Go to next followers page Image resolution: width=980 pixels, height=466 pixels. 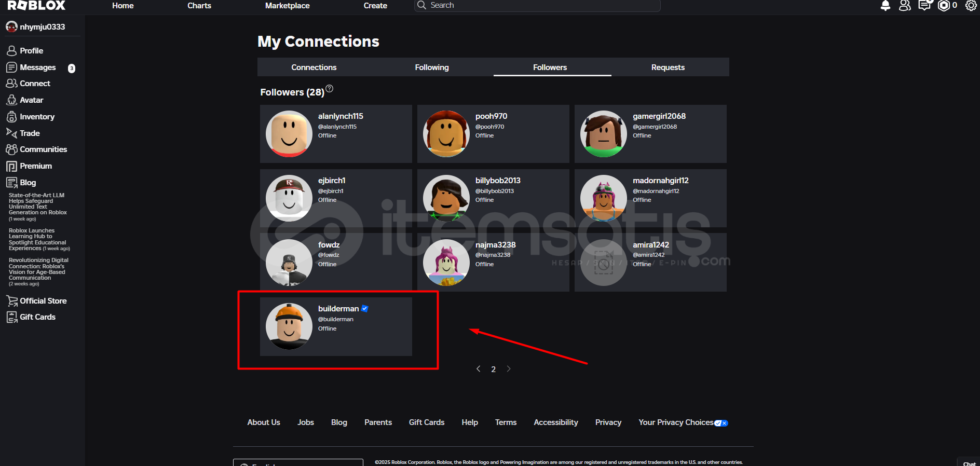coord(509,369)
